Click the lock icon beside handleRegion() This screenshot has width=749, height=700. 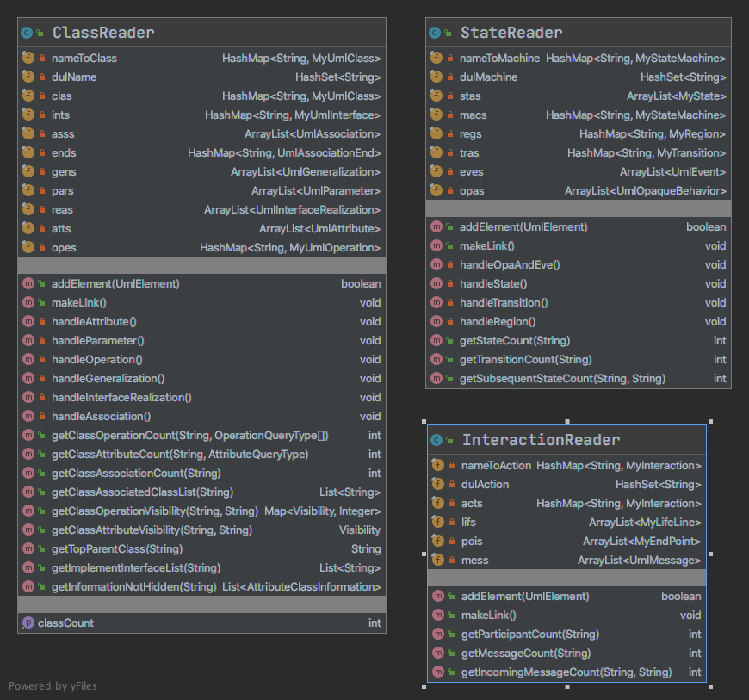[450, 321]
